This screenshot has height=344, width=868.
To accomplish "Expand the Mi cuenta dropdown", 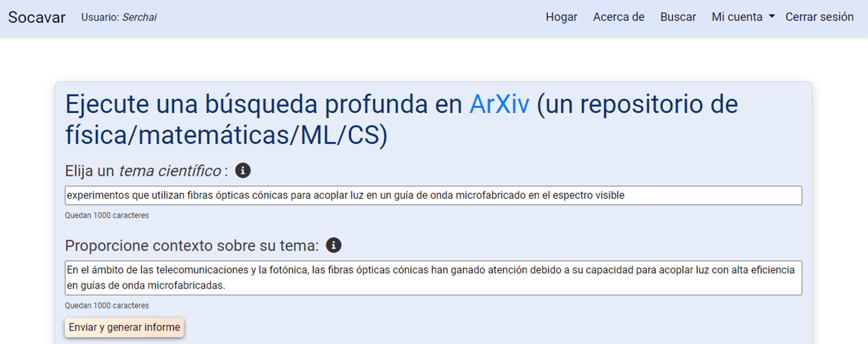I will (743, 17).
